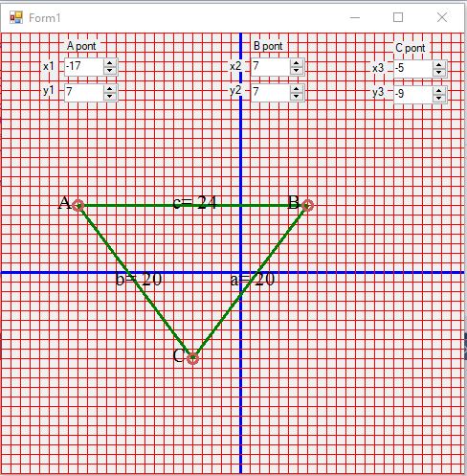Maximize the Form1 window
Screen dimensions: 467x476
[398, 17]
